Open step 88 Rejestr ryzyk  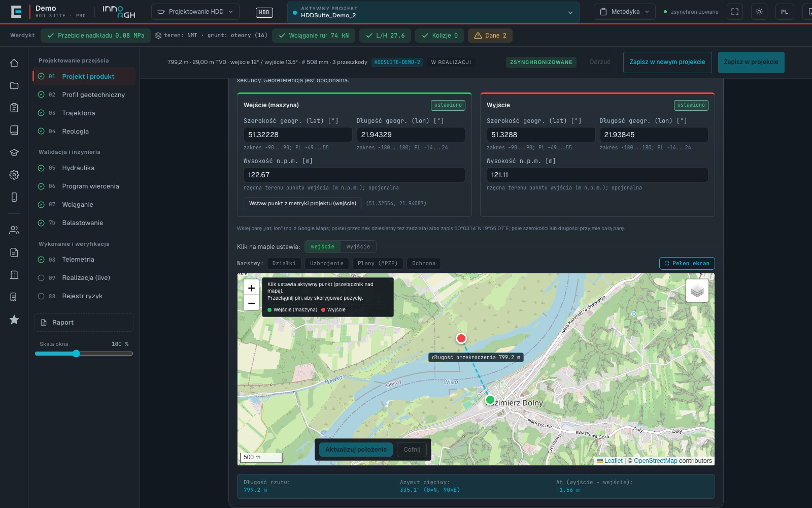(x=84, y=296)
